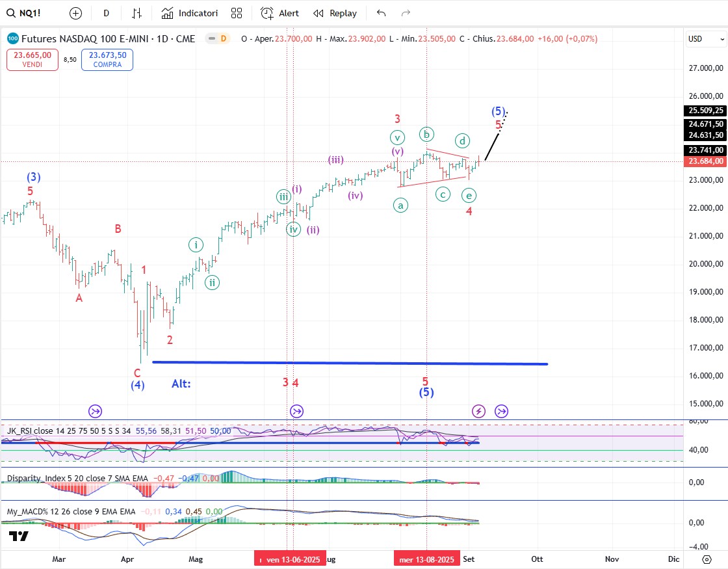This screenshot has width=728, height=569.
Task: Click the NASDAQ 100 symbol logo
Action: point(13,38)
